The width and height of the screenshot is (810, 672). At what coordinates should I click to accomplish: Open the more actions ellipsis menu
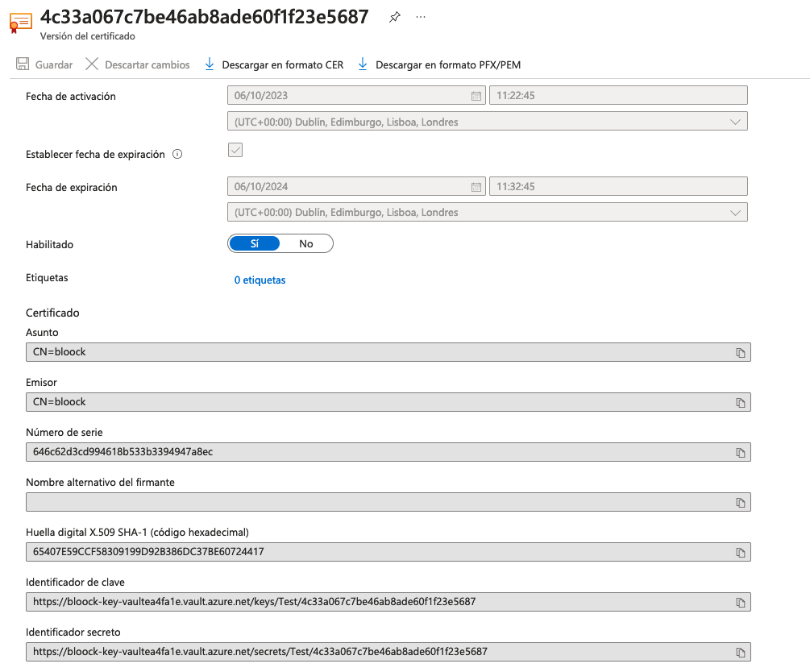coord(420,17)
